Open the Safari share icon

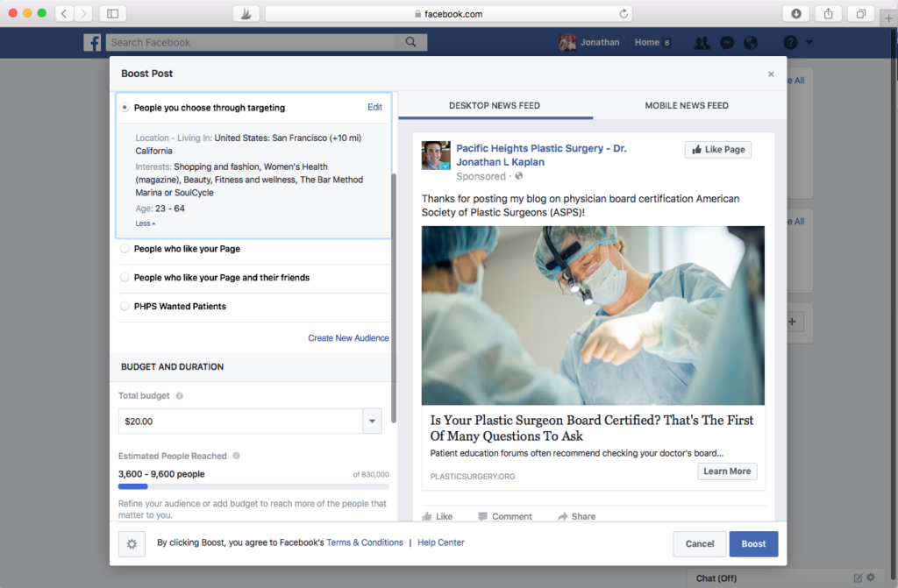click(828, 13)
